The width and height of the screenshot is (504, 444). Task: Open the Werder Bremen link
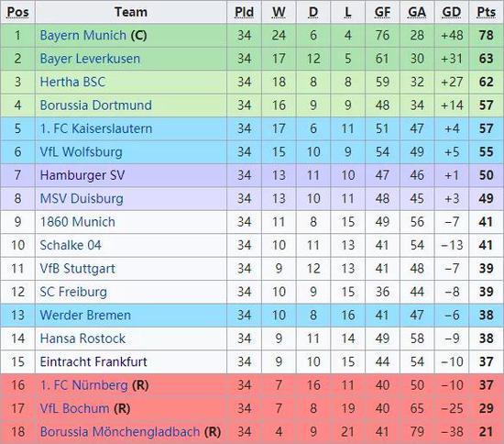tap(85, 316)
